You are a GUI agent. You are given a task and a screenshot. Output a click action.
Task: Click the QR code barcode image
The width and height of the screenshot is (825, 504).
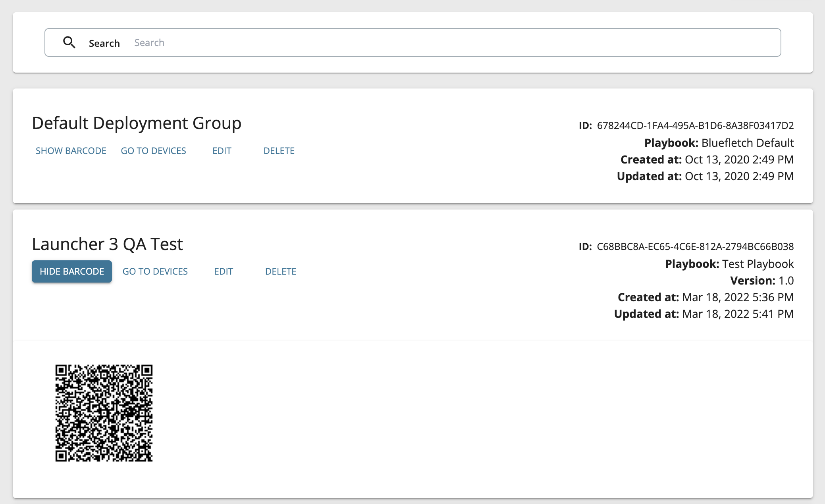click(104, 413)
